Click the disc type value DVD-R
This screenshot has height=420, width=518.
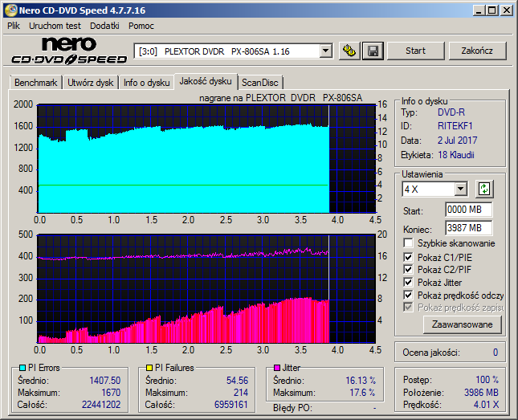tap(451, 112)
